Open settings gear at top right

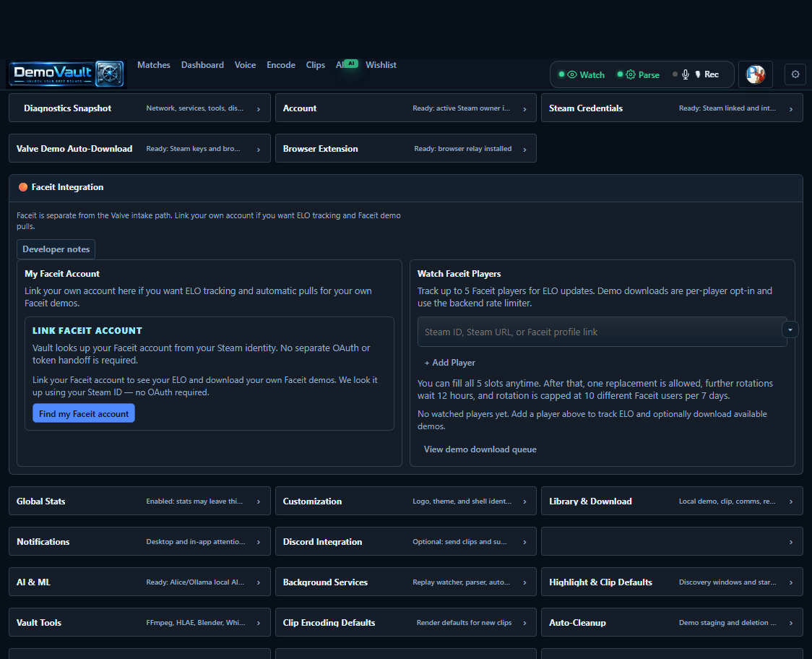tap(795, 74)
